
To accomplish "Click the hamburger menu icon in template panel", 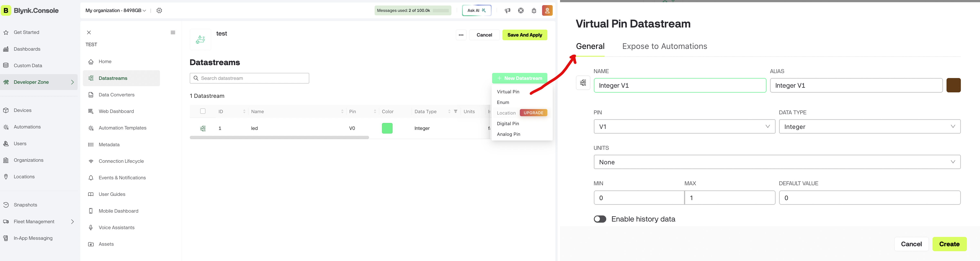I will pyautogui.click(x=173, y=33).
